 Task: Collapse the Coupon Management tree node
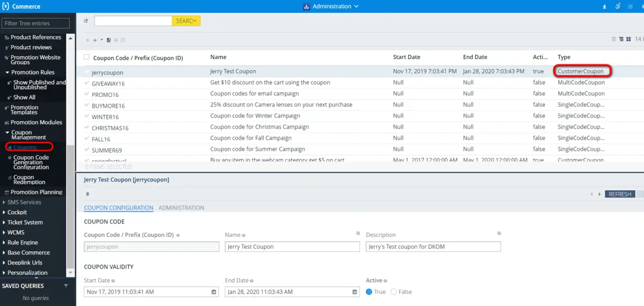tap(7, 132)
